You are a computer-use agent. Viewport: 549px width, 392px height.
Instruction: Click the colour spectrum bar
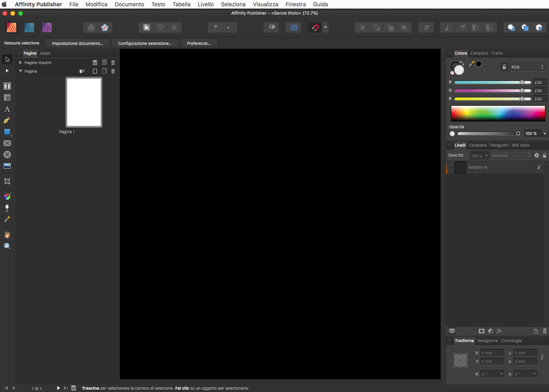coord(498,114)
